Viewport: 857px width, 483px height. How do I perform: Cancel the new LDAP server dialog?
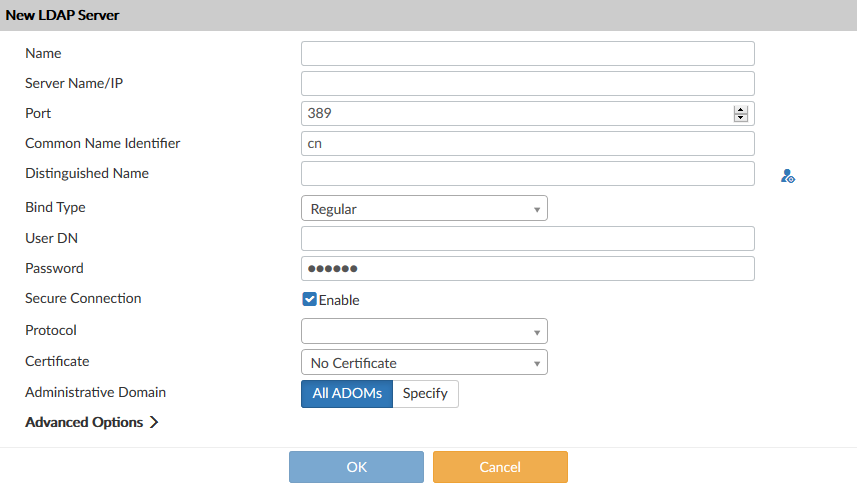500,467
